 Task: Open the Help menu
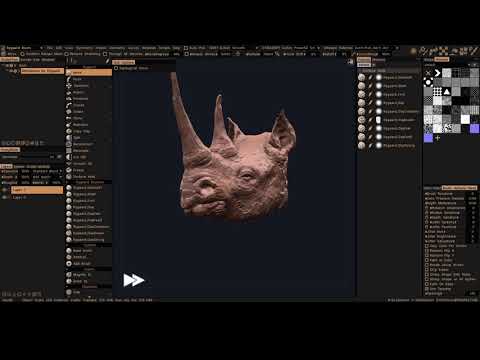click(x=176, y=48)
